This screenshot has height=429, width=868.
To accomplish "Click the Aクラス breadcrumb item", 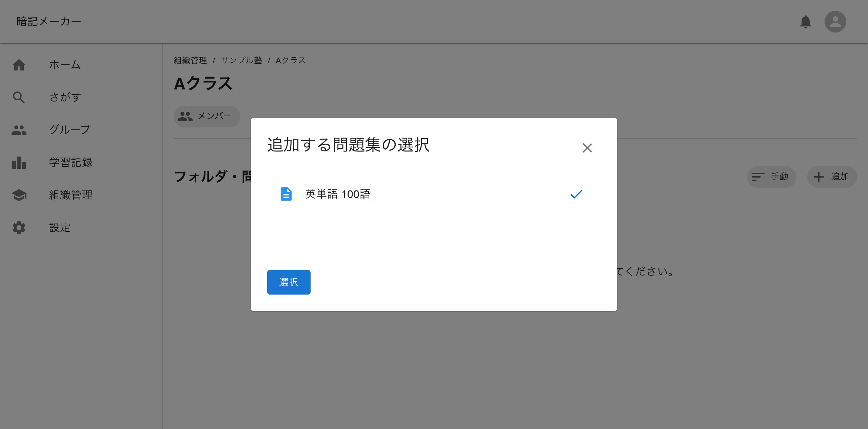I will point(291,60).
